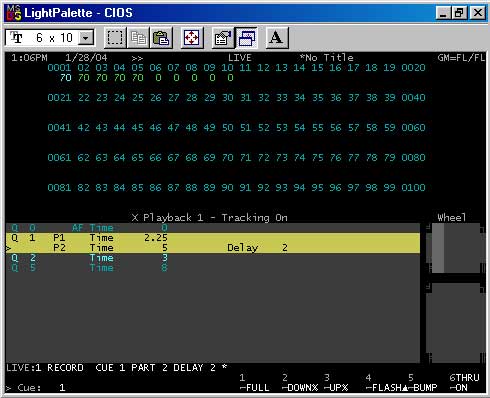Click channel number 0080
490x398 pixels.
[x=413, y=158]
